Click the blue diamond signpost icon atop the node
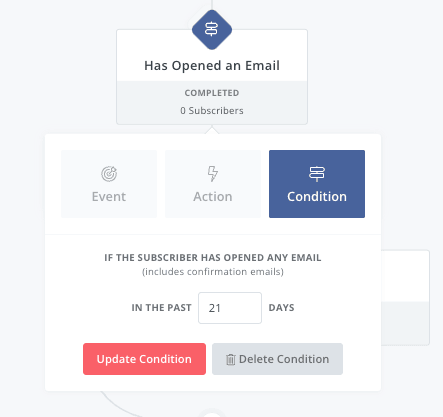443x417 pixels. (212, 30)
